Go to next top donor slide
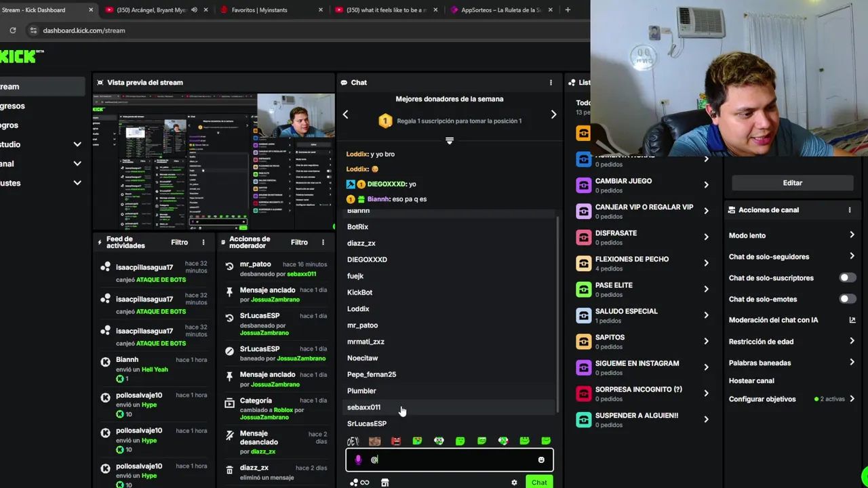The height and width of the screenshot is (488, 868). coord(553,115)
